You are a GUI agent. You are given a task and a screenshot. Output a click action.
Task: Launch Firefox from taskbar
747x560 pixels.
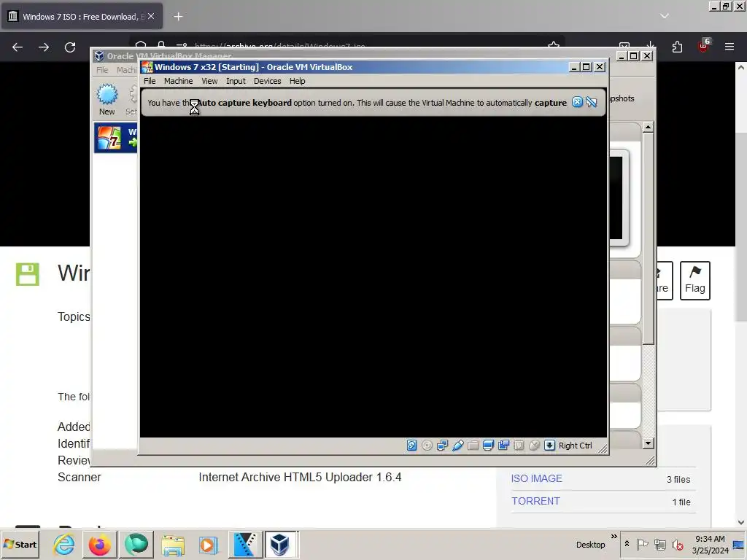(x=99, y=544)
